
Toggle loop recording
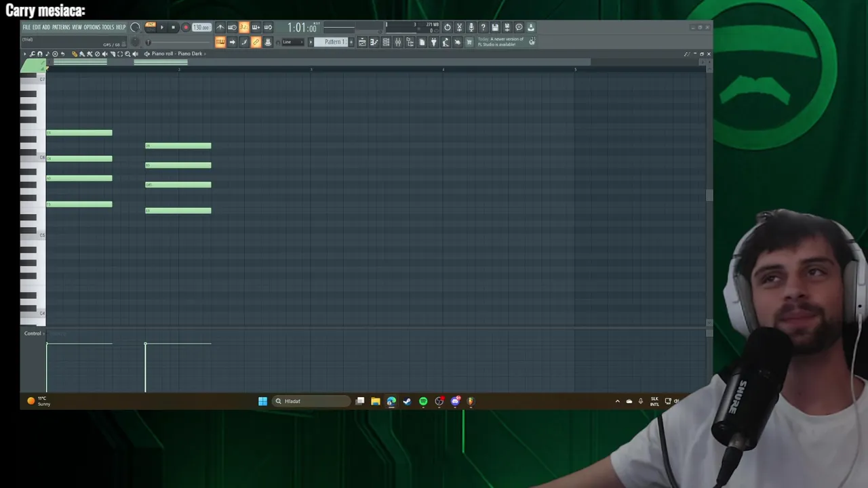pos(268,27)
